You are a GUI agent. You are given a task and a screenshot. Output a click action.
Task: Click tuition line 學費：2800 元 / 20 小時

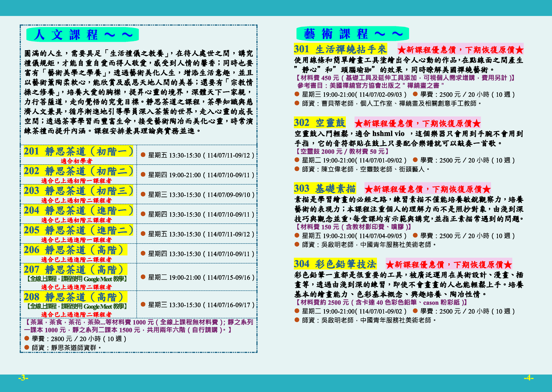click(x=75, y=339)
